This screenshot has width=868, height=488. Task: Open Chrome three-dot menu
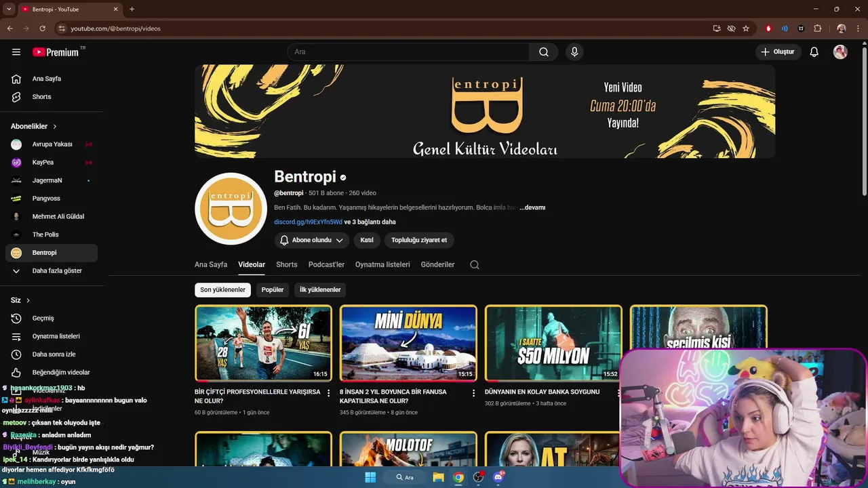[x=857, y=28]
